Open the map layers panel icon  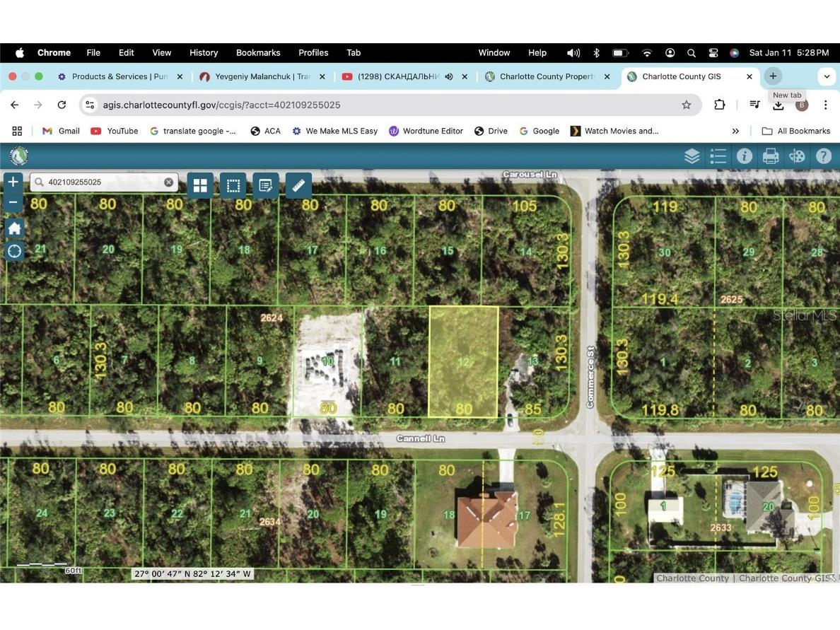692,156
